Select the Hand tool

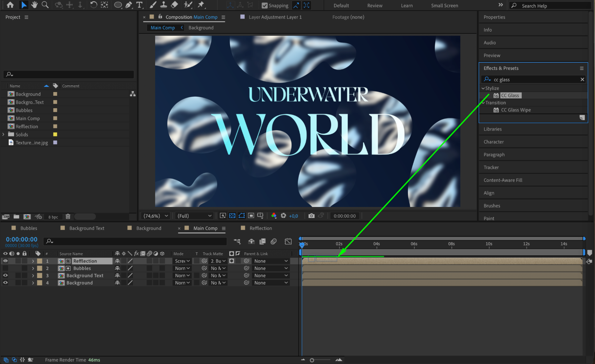point(35,5)
